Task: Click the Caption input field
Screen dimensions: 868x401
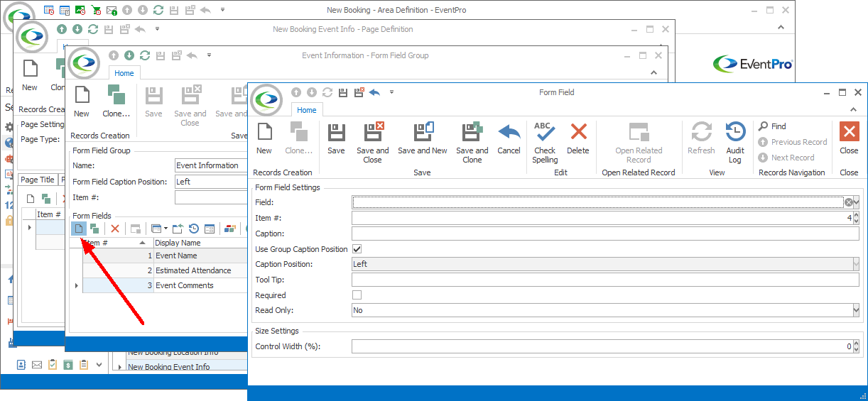Action: click(x=605, y=234)
